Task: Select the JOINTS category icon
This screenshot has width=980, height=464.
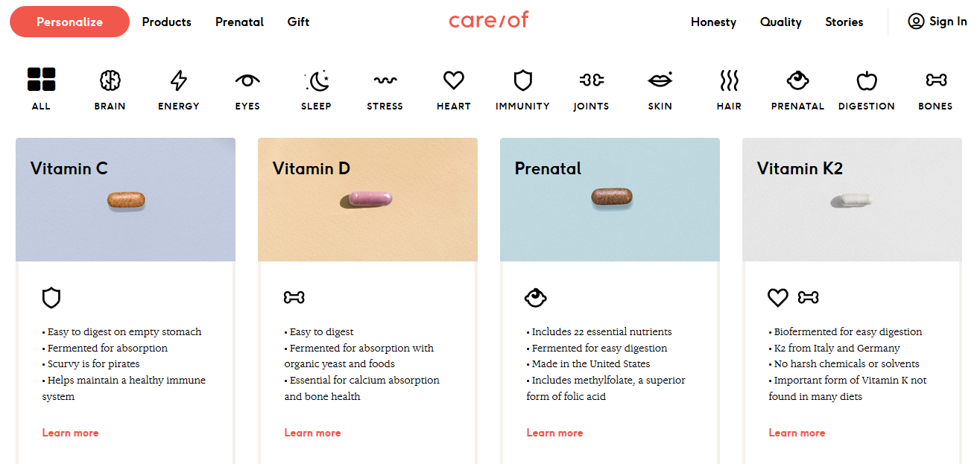Action: [x=591, y=80]
